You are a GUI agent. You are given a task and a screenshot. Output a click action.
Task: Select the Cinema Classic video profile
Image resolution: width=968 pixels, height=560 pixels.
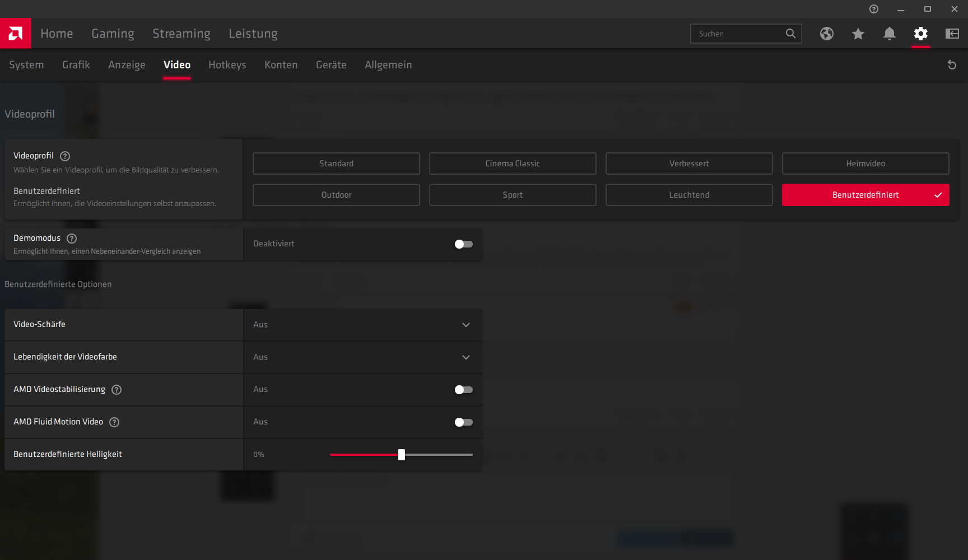[x=513, y=164]
